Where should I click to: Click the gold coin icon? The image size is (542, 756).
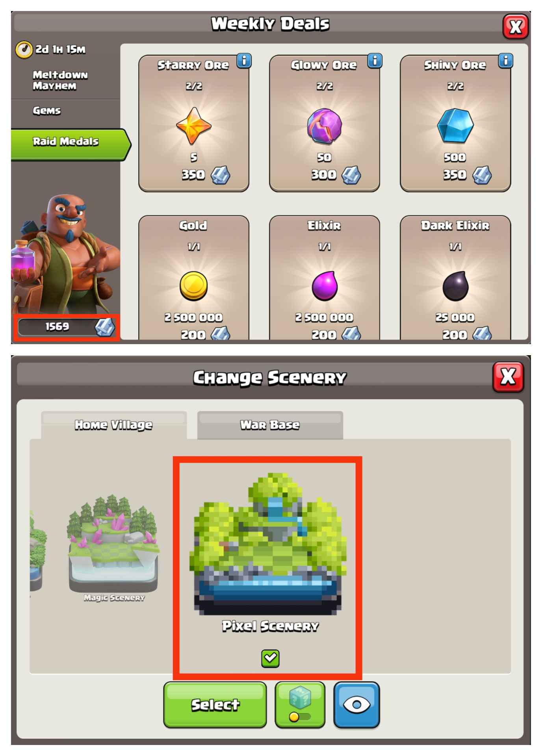(194, 286)
